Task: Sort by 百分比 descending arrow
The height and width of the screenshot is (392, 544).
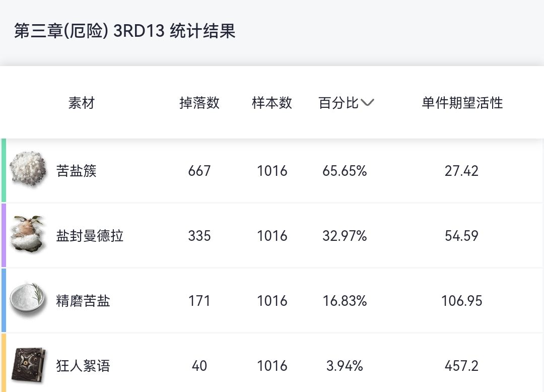Action: [x=368, y=103]
